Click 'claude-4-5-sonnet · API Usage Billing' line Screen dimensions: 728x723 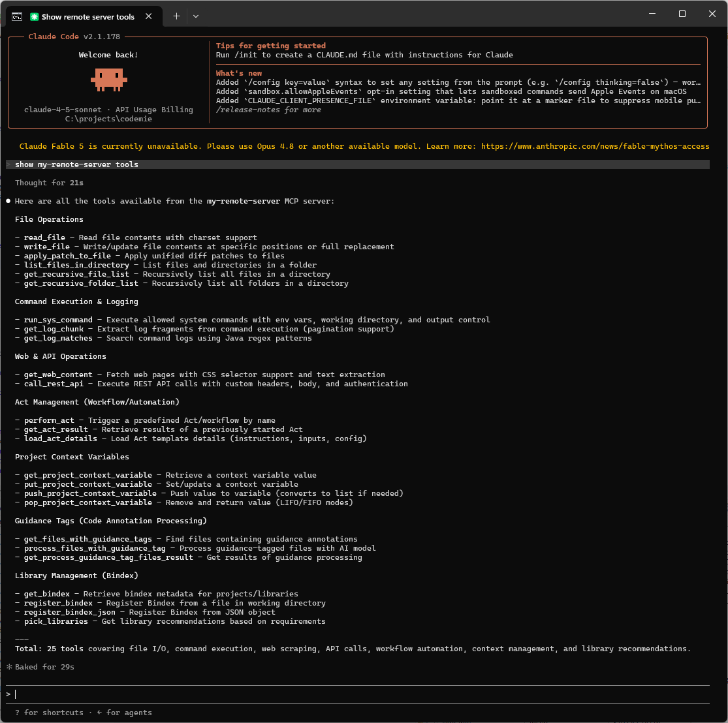point(108,110)
